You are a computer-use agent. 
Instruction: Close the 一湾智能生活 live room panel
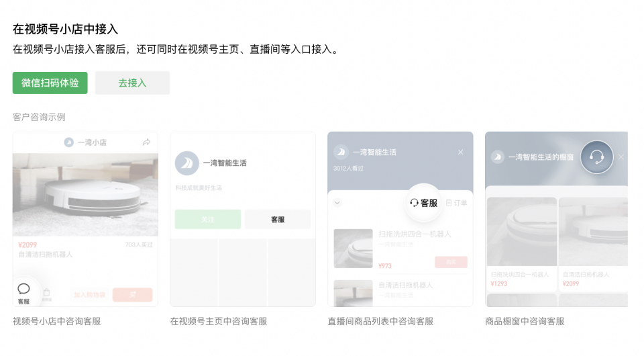tap(460, 152)
